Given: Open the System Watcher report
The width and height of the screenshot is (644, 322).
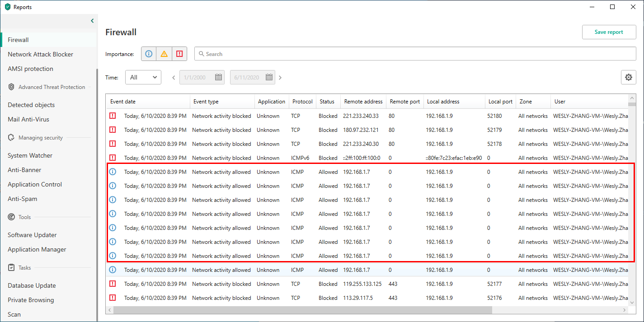Looking at the screenshot, I should (x=30, y=155).
